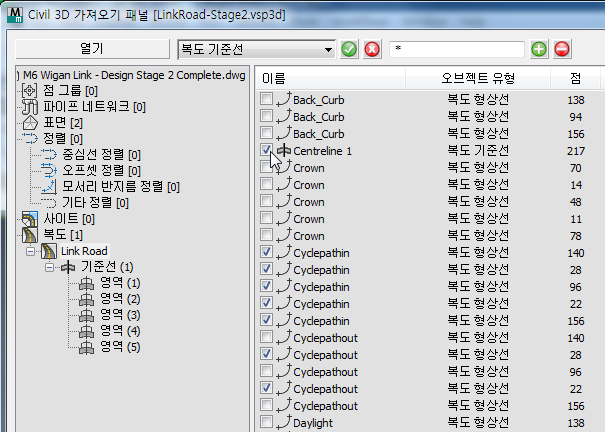Select Cyclepathout row with 156 points
605x432 pixels.
point(428,405)
